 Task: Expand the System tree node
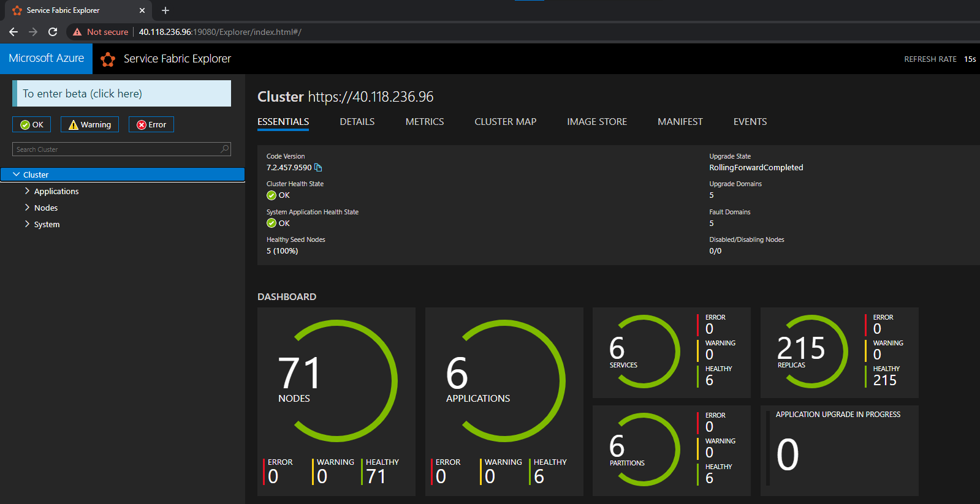click(x=27, y=224)
